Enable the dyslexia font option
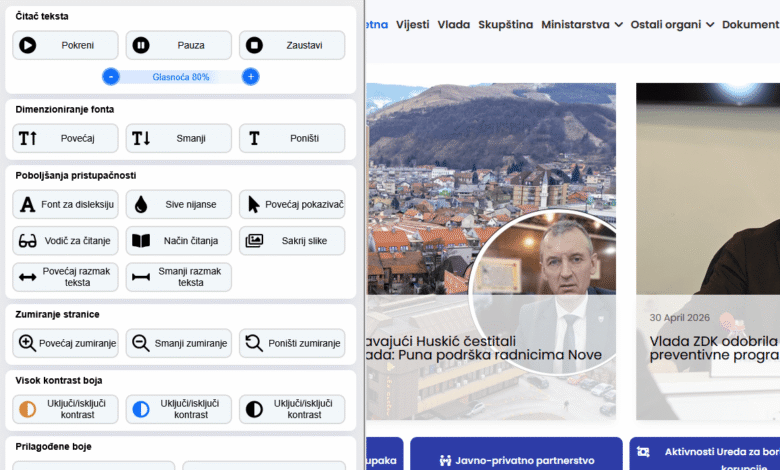Viewport: 780px width, 470px height. tap(65, 204)
